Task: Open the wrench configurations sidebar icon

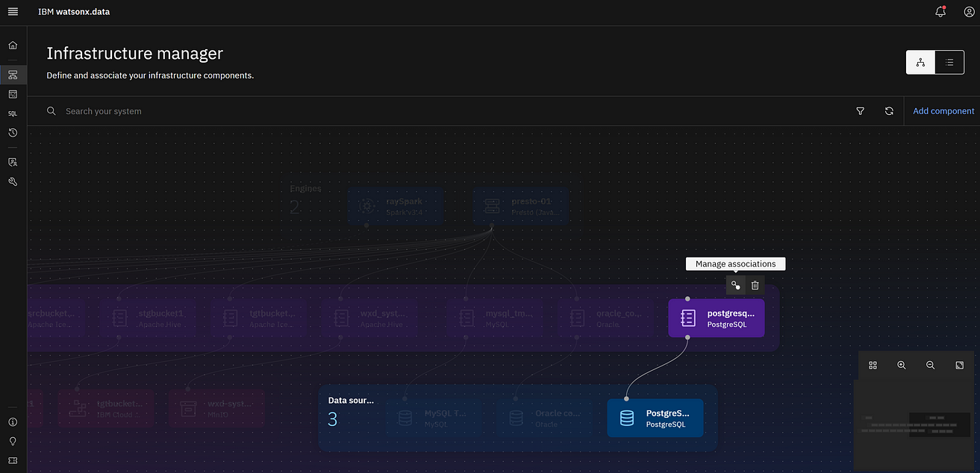Action: [x=13, y=181]
